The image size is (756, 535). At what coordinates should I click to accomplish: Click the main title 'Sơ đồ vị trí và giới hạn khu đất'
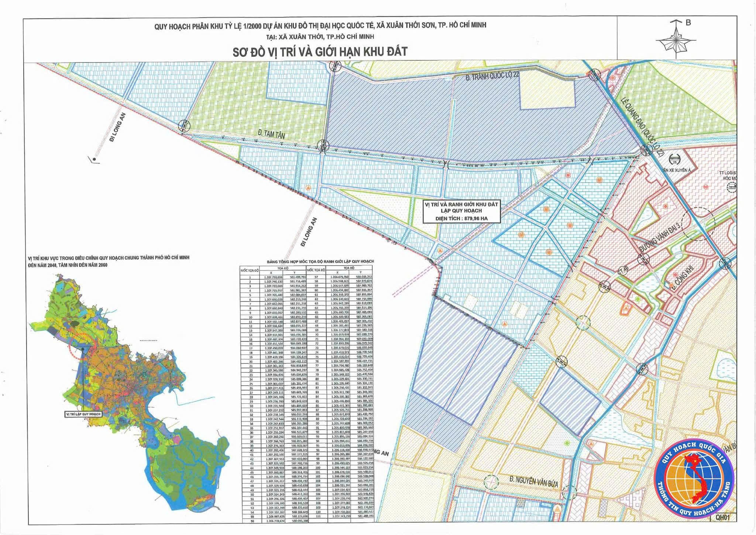pyautogui.click(x=320, y=51)
